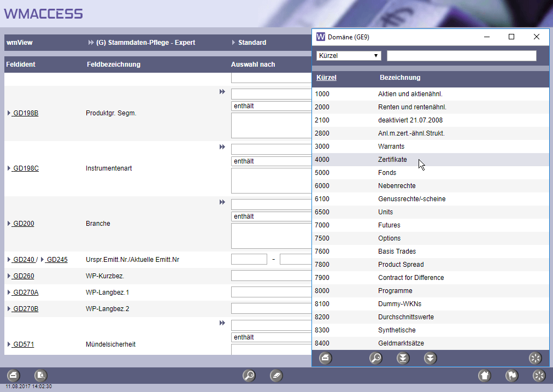Open the GD198C field link
The width and height of the screenshot is (553, 392).
[x=26, y=168]
